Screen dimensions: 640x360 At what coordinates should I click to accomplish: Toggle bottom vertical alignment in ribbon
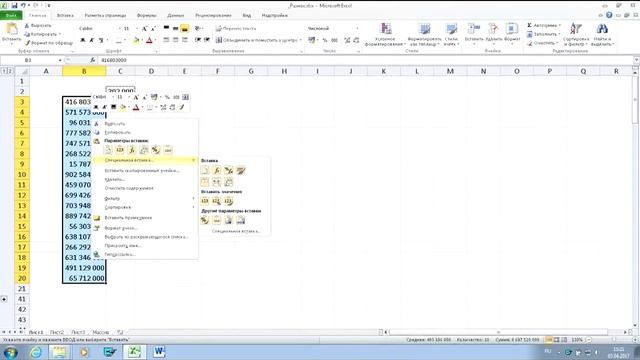click(185, 29)
